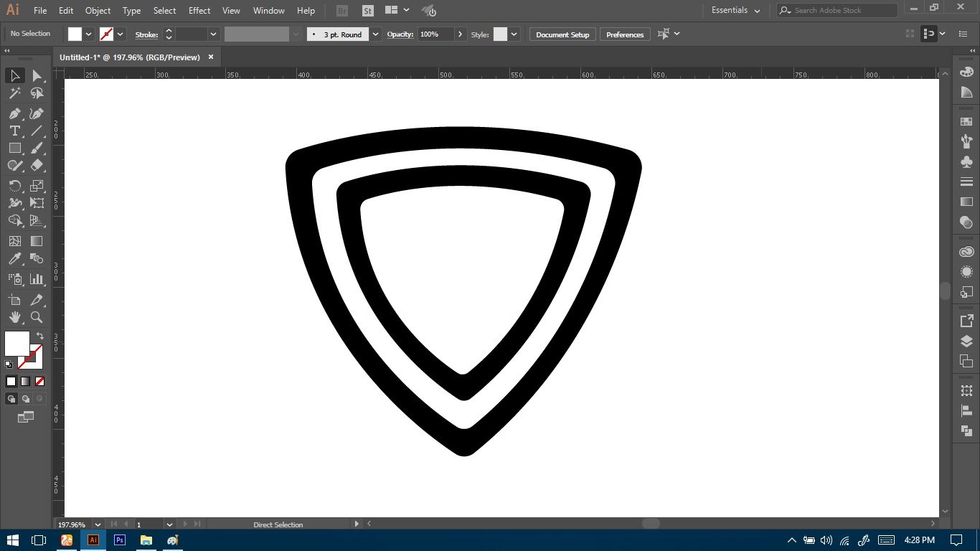Select the Hand tool
The width and height of the screenshot is (980, 551).
click(x=14, y=317)
